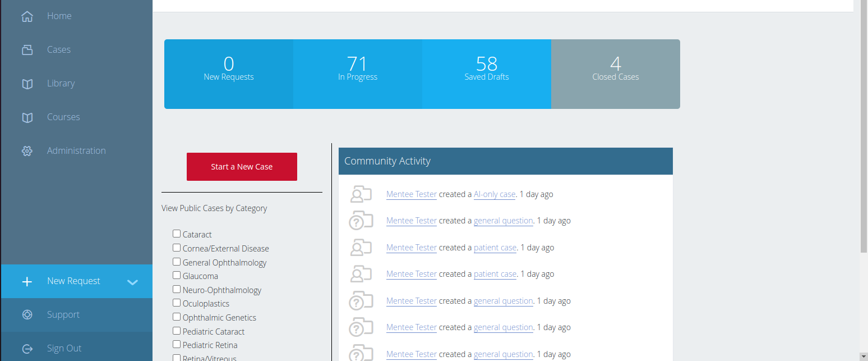This screenshot has height=361, width=868.
Task: Click the Administration gear icon
Action: 27,151
